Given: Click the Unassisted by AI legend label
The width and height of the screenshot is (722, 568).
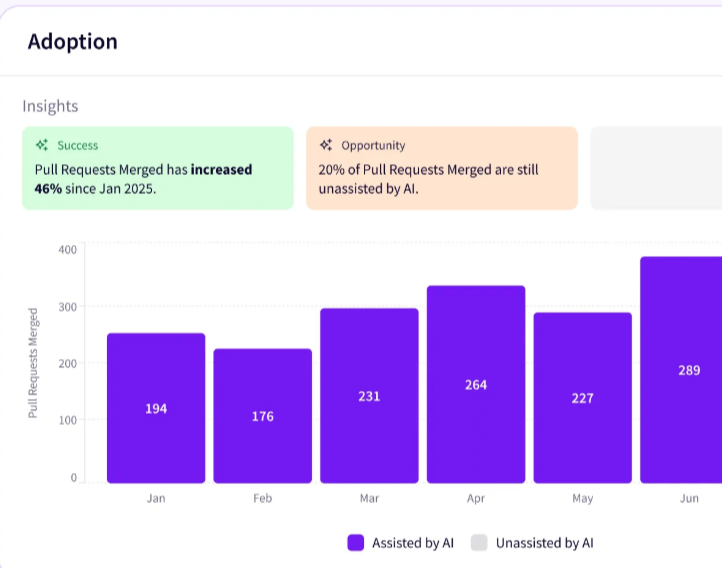Looking at the screenshot, I should pyautogui.click(x=545, y=543).
